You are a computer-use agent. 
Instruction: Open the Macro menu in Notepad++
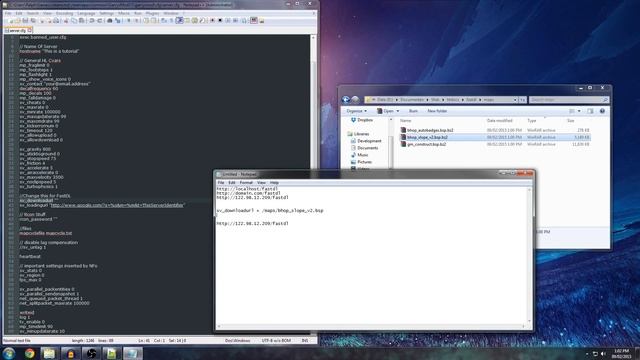click(x=124, y=13)
